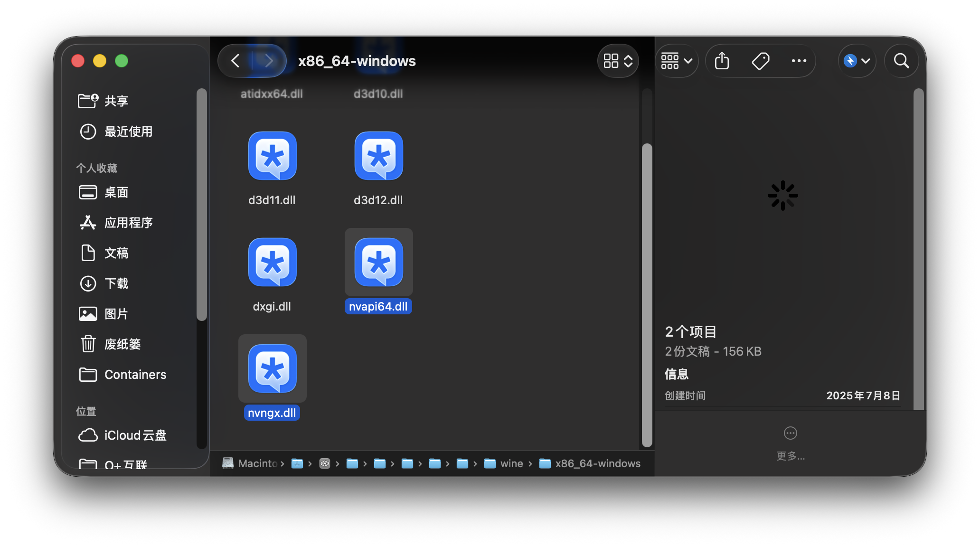Click wine folder in the path bar
Image resolution: width=980 pixels, height=547 pixels.
[503, 463]
